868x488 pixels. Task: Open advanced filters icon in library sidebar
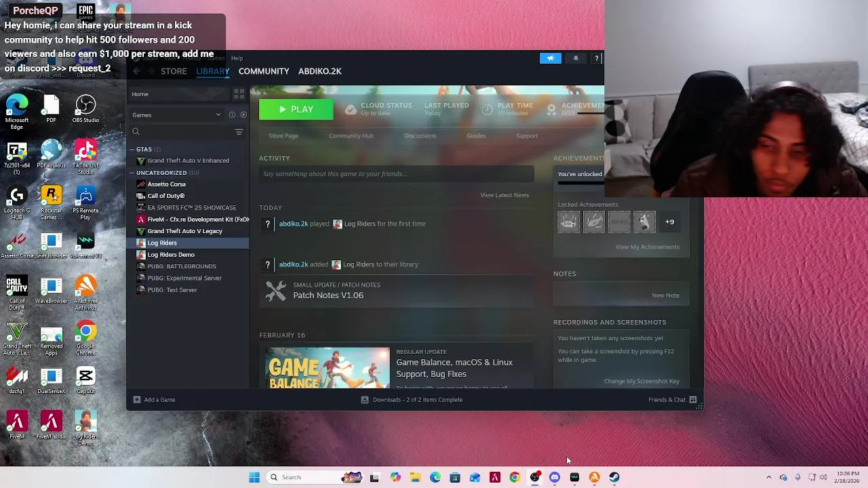click(239, 131)
